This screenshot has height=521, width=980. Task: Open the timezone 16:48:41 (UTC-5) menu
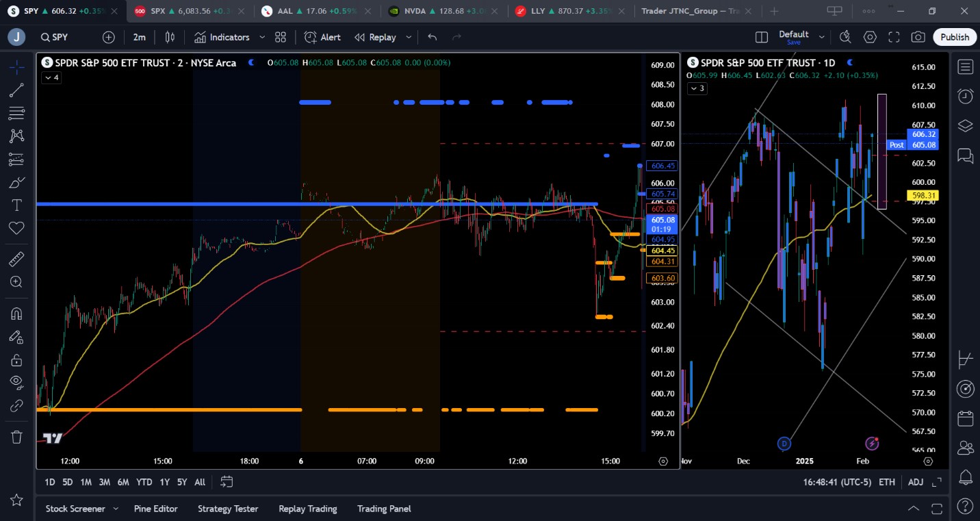[837, 482]
